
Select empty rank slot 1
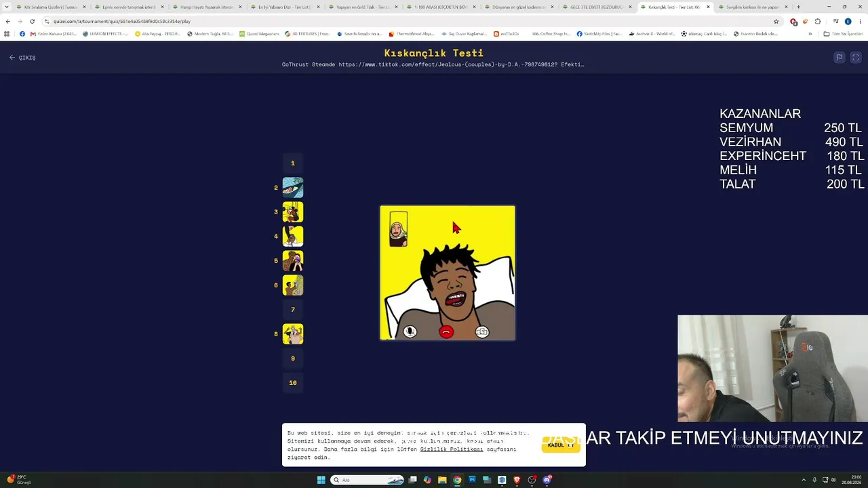coord(293,163)
